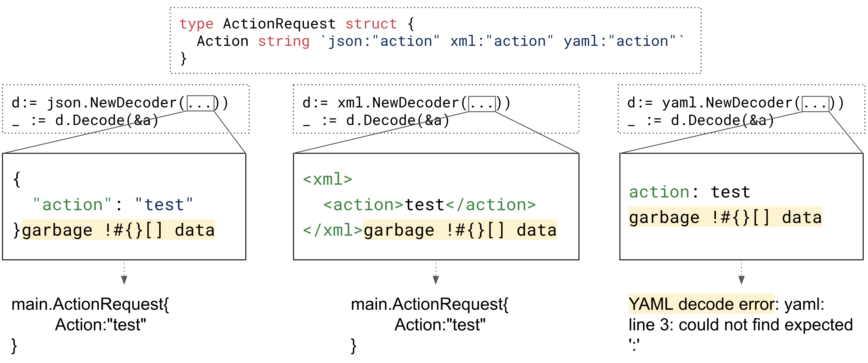Expand the ellipsis box in yaml.NewDecoder
The height and width of the screenshot is (363, 868).
pyautogui.click(x=815, y=103)
